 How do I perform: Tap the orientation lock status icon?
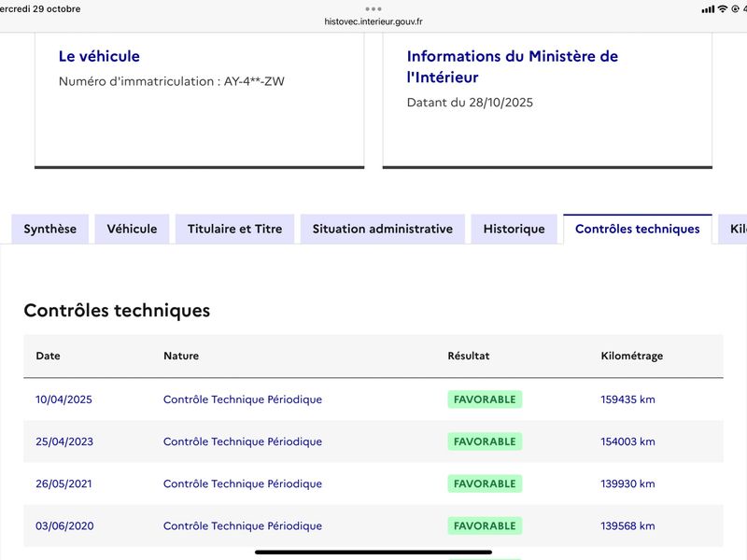coord(735,8)
